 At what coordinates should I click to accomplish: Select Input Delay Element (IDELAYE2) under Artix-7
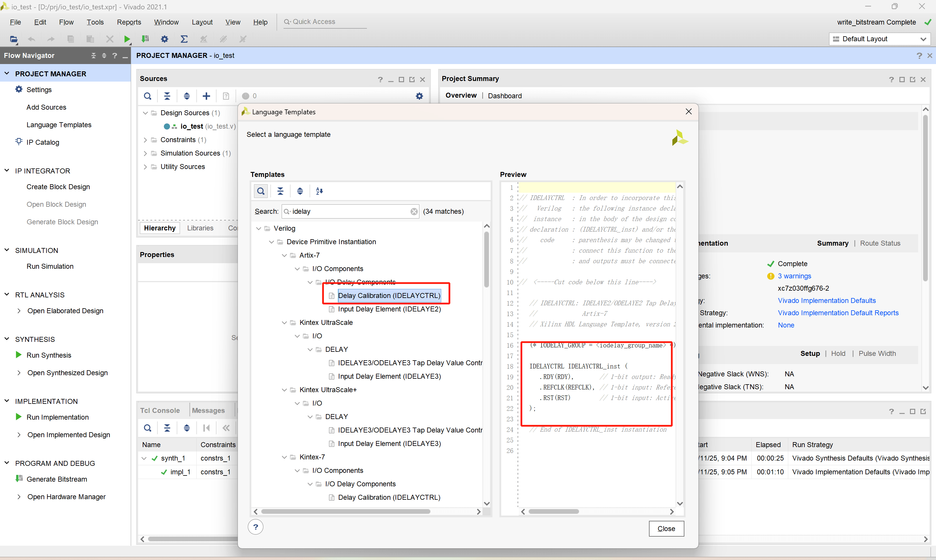pyautogui.click(x=389, y=309)
